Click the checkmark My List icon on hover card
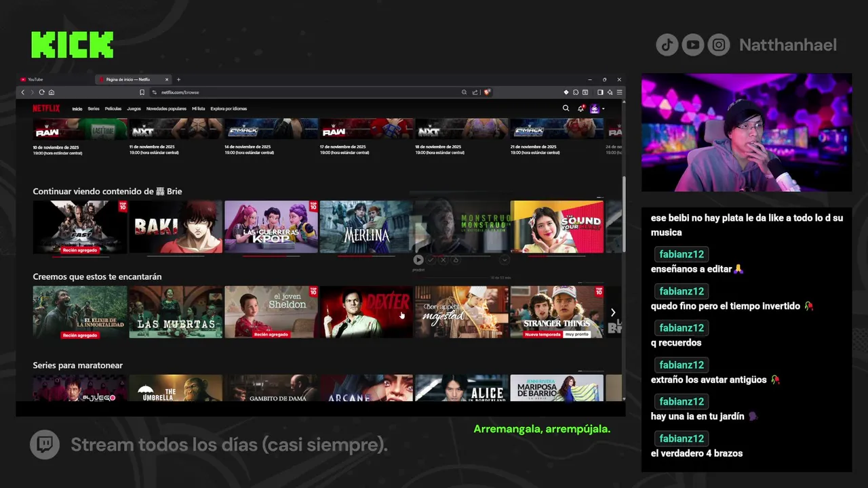 (431, 260)
